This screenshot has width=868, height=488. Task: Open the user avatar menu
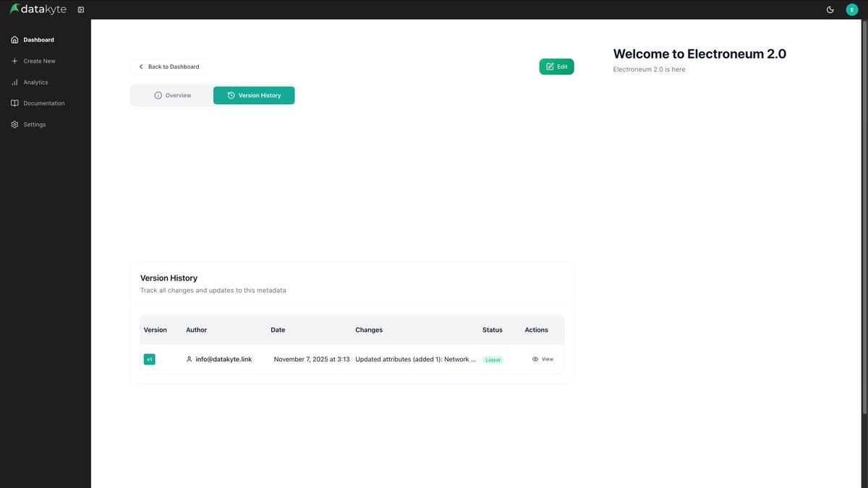click(x=851, y=9)
